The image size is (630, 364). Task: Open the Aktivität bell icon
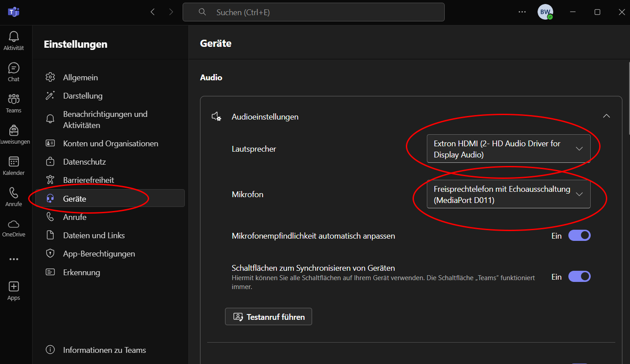click(x=14, y=37)
